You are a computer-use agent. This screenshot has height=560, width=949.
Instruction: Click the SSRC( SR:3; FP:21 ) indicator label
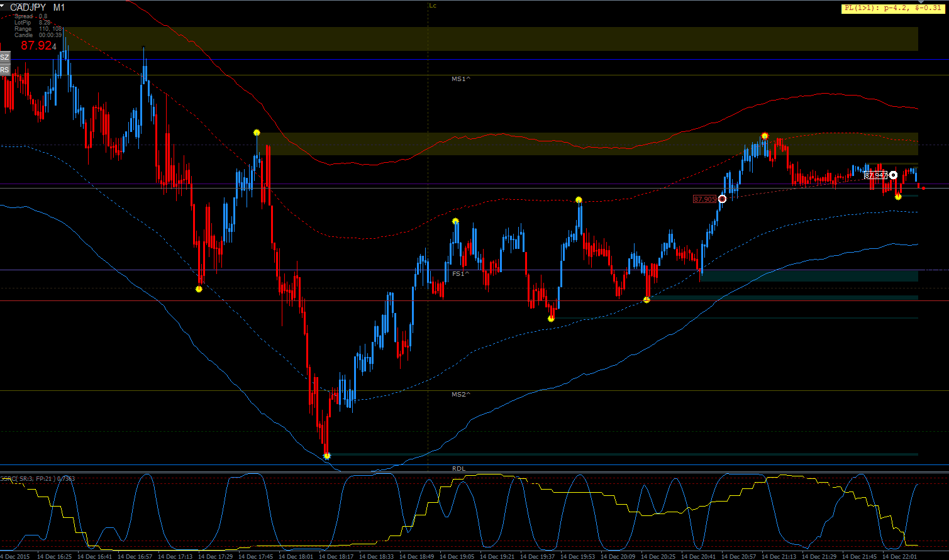37,479
